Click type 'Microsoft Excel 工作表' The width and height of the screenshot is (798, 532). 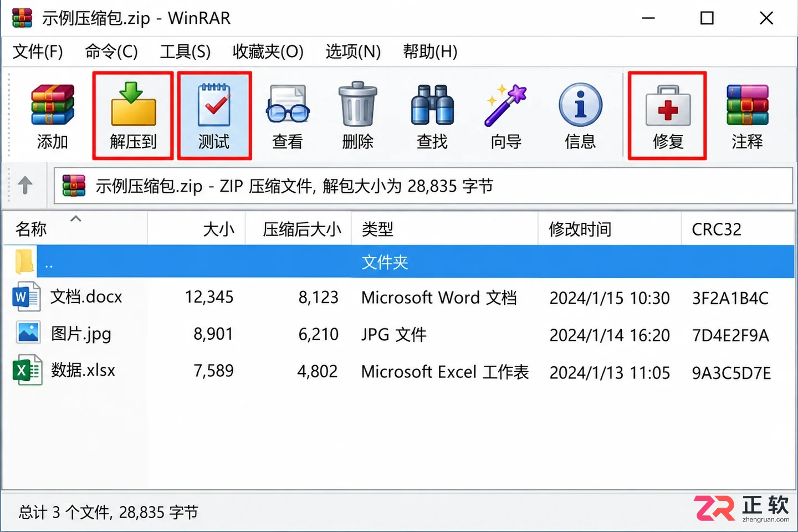[445, 371]
